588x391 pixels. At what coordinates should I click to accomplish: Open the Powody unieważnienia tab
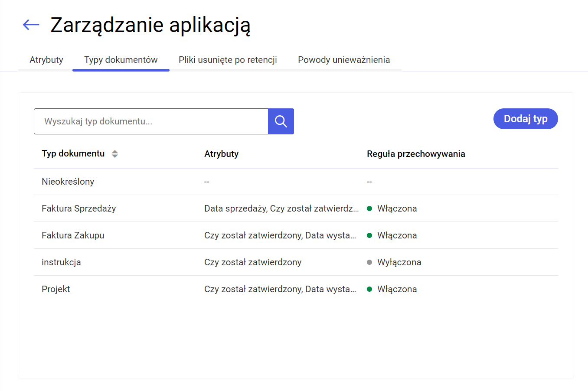[344, 60]
